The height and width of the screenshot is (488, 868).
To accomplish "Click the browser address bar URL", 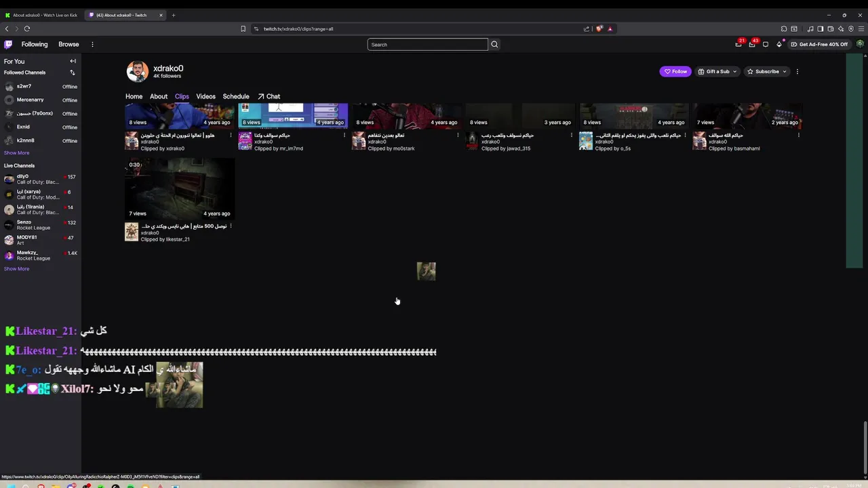I will click(x=298, y=28).
